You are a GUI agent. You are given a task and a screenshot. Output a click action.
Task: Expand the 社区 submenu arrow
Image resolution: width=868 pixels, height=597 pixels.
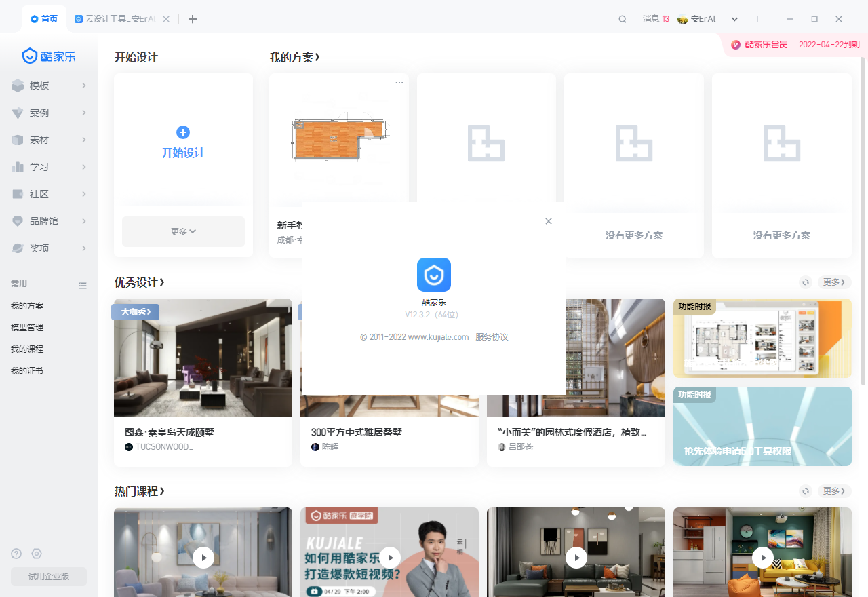point(84,194)
